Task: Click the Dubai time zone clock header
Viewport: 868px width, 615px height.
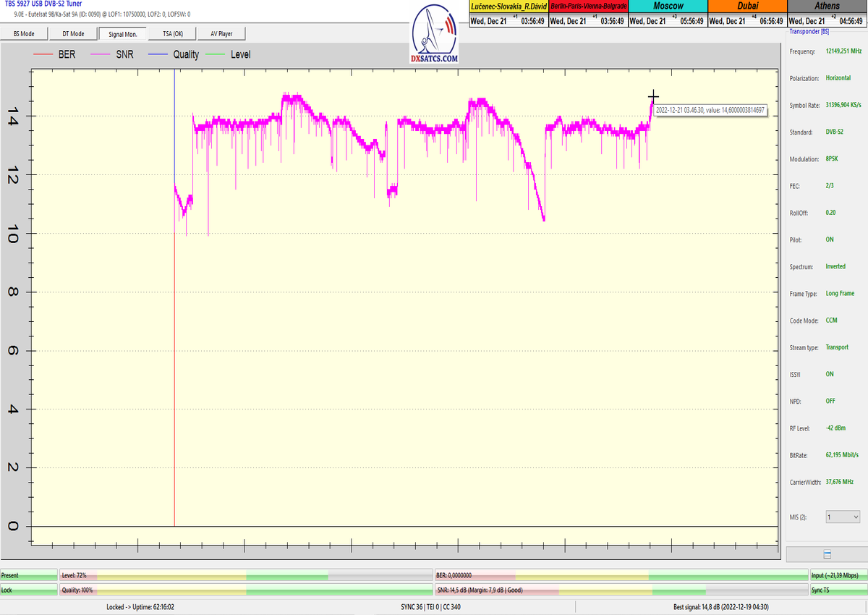Action: (x=746, y=6)
